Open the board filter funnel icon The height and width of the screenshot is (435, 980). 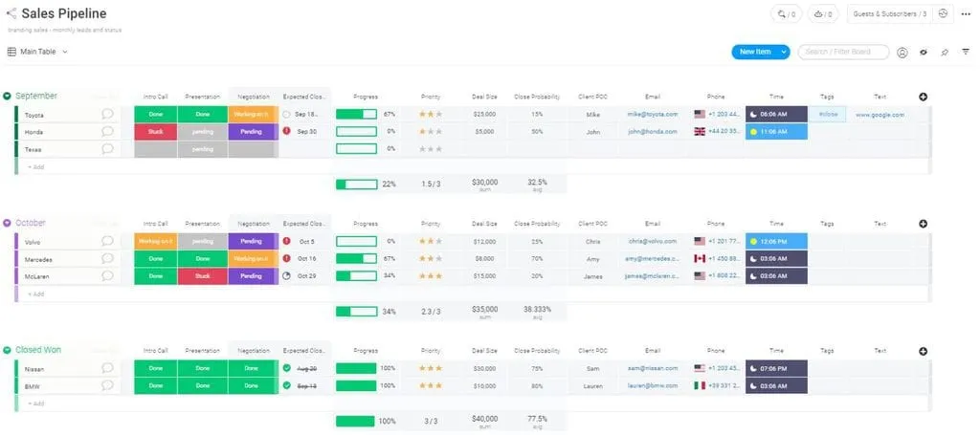[x=966, y=53]
